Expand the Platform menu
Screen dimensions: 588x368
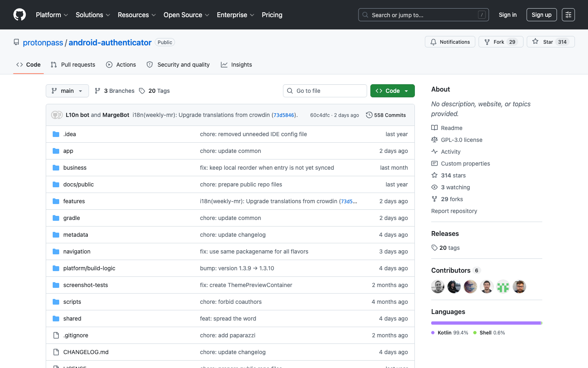pos(52,15)
